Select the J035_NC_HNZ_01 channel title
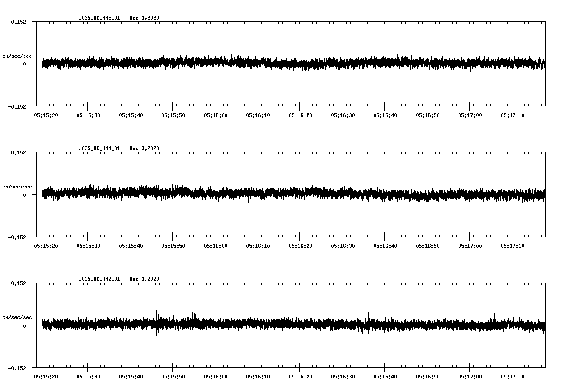The image size is (576, 392). (x=99, y=278)
